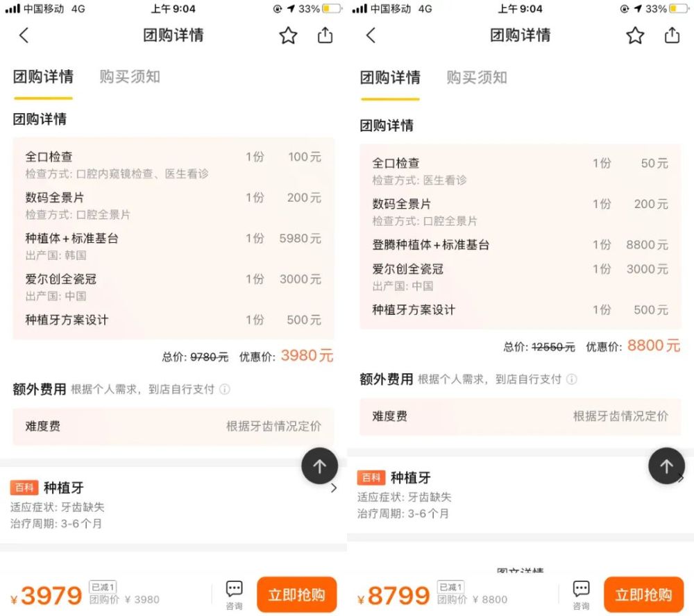694x616 pixels.
Task: Expand 种植牙 百科 chevron on left screen
Action: point(334,488)
